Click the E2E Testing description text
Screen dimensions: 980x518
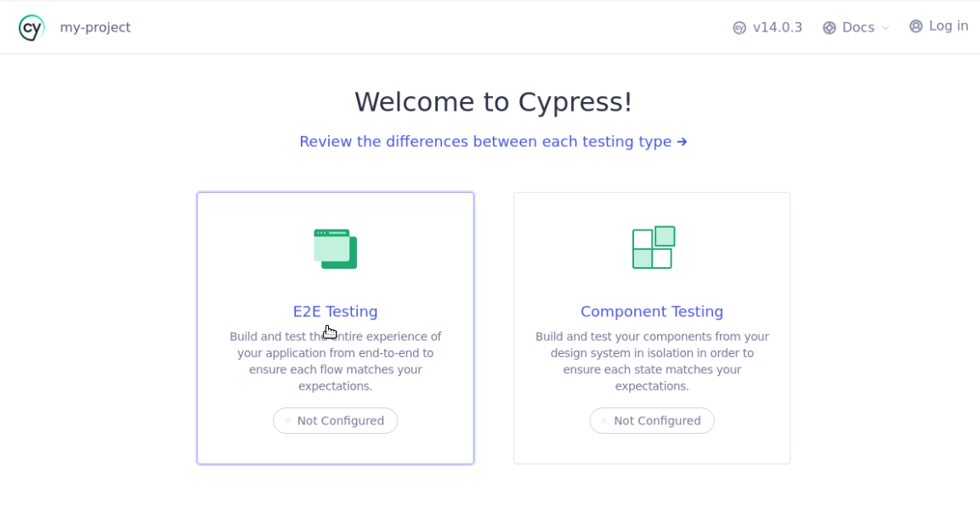335,361
